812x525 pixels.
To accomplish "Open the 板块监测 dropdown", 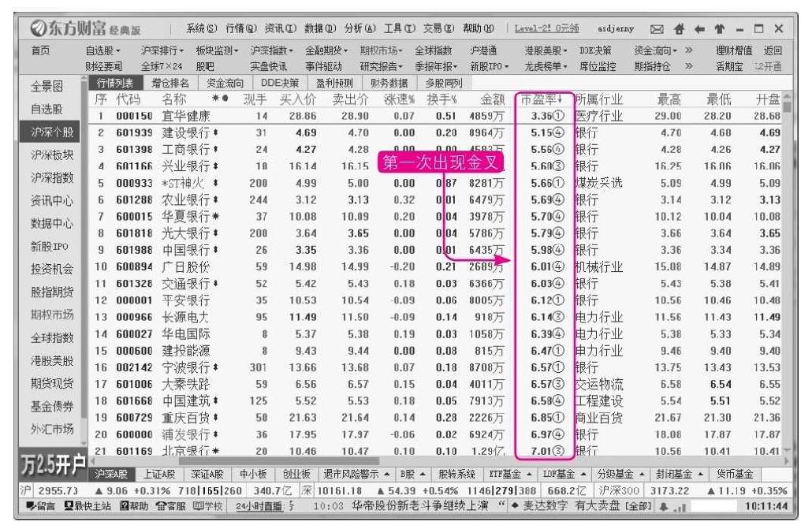I will coord(217,50).
